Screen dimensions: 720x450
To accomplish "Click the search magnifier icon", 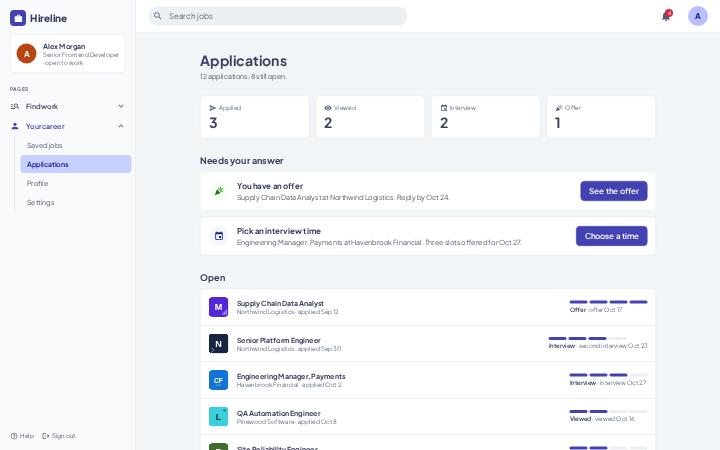I will pos(158,16).
